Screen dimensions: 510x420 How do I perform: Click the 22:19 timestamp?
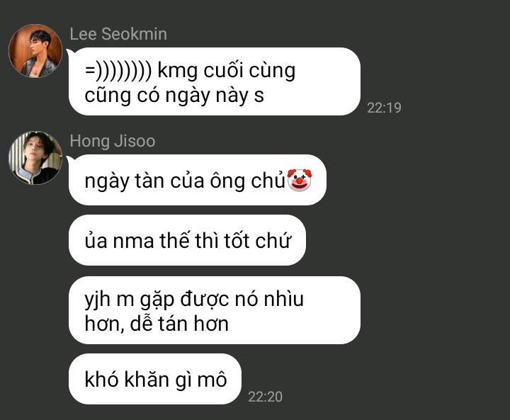[x=384, y=108]
